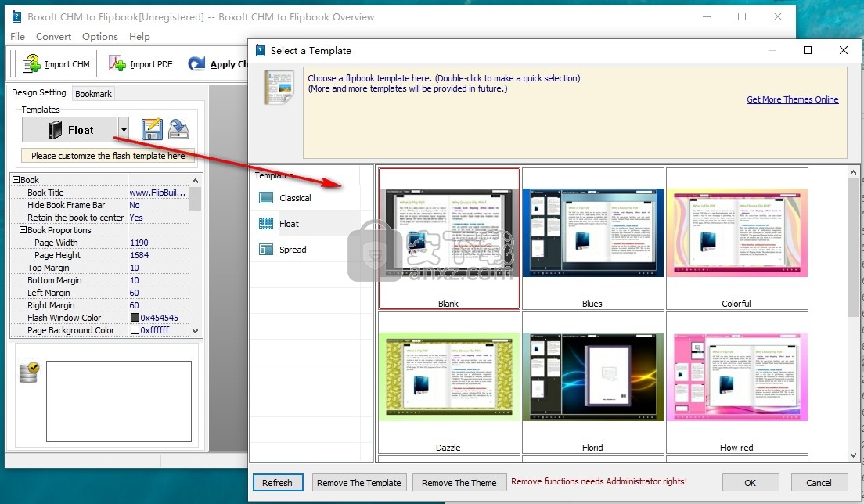Click the Book Title value field
864x504 pixels.
tap(158, 193)
